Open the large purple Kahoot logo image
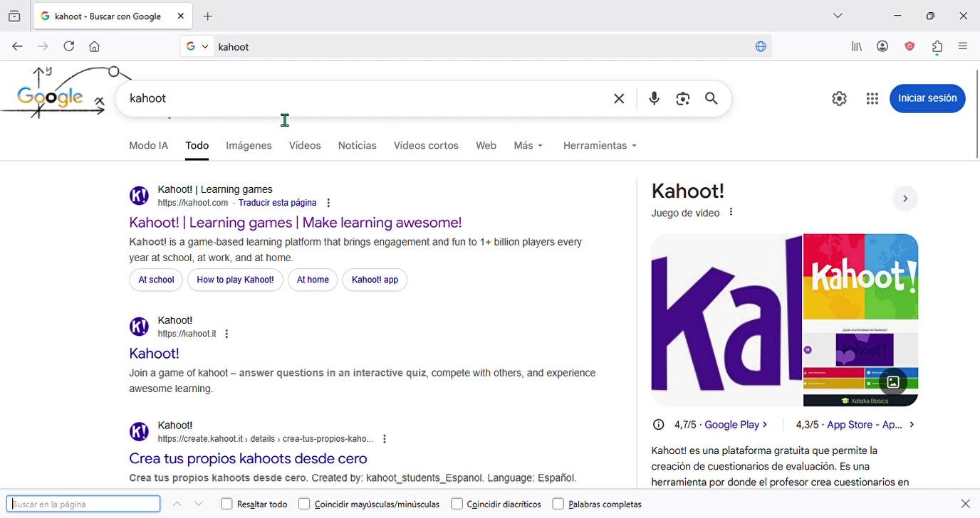 (726, 320)
